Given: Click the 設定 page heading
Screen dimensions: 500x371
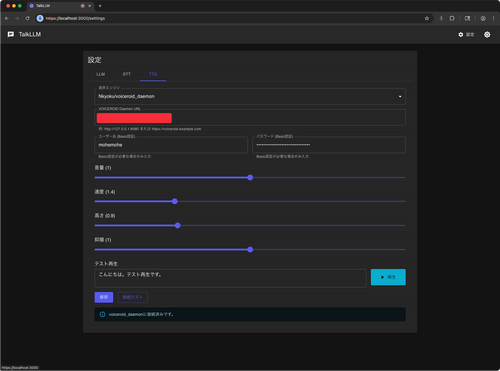Looking at the screenshot, I should [95, 60].
